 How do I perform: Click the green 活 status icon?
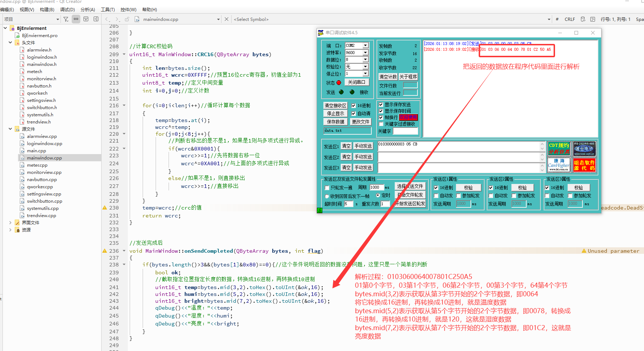point(319,211)
